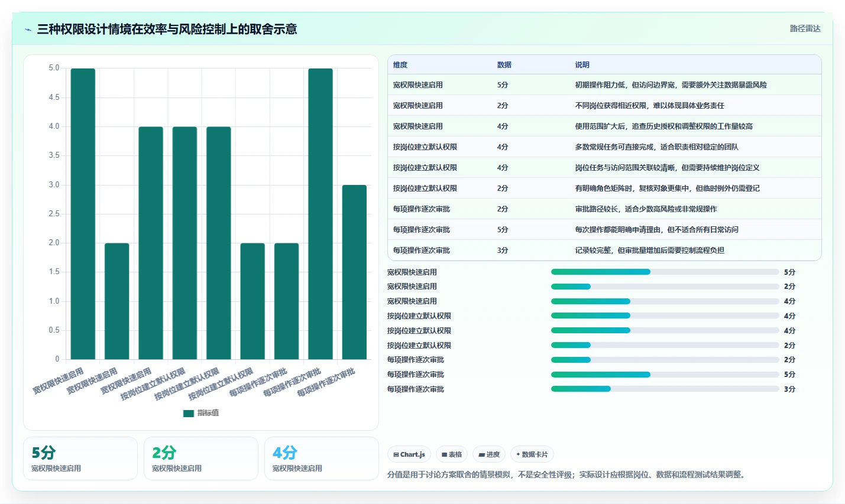The image size is (845, 504).
Task: Click the 宽权限快速启用 chart bar reaching 2.0
Action: click(x=117, y=301)
